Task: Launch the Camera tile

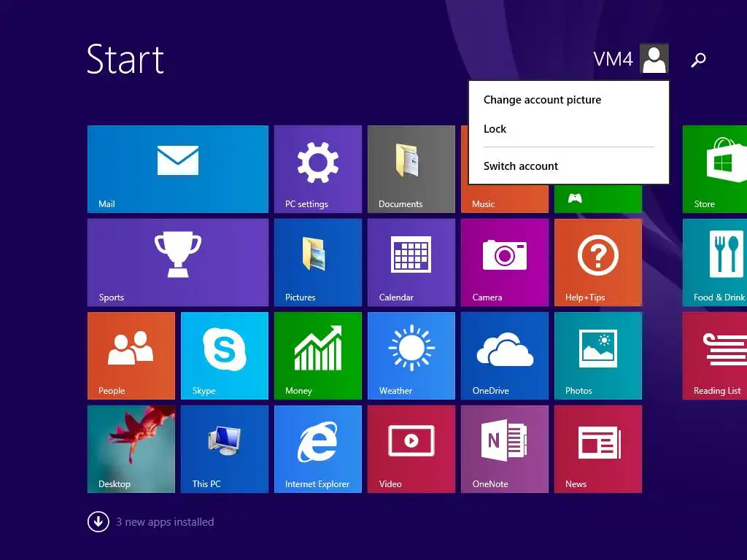Action: [505, 262]
